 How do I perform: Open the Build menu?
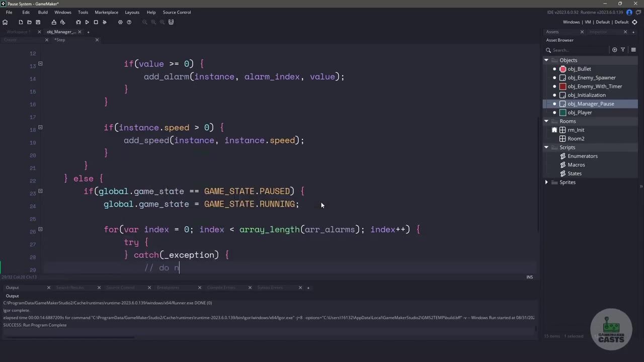click(x=43, y=12)
